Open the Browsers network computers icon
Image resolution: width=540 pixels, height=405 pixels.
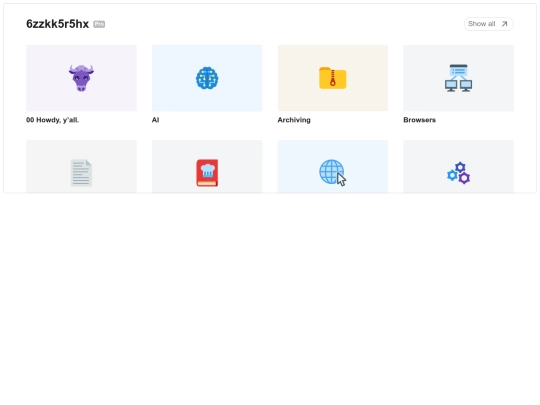coord(458,78)
